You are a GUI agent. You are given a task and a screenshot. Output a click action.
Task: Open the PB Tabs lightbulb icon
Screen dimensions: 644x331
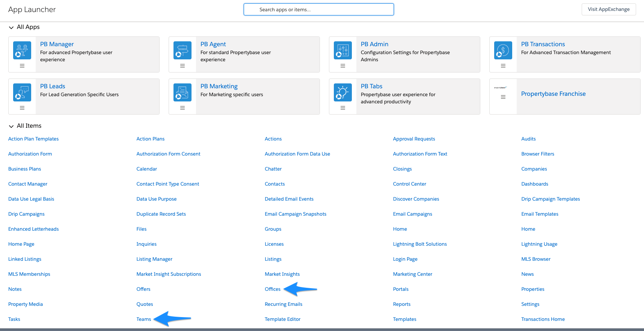pyautogui.click(x=343, y=92)
